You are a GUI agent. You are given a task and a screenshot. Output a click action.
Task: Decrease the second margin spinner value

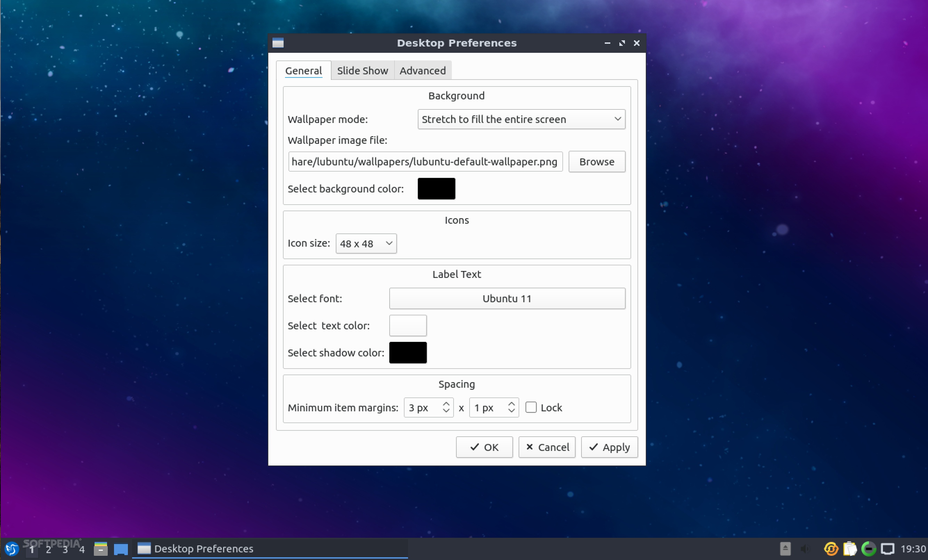pyautogui.click(x=511, y=411)
